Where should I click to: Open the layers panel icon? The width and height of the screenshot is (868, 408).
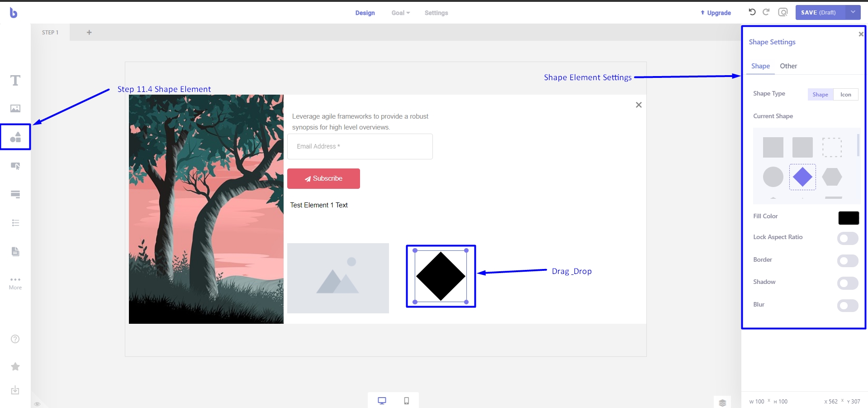tap(722, 403)
